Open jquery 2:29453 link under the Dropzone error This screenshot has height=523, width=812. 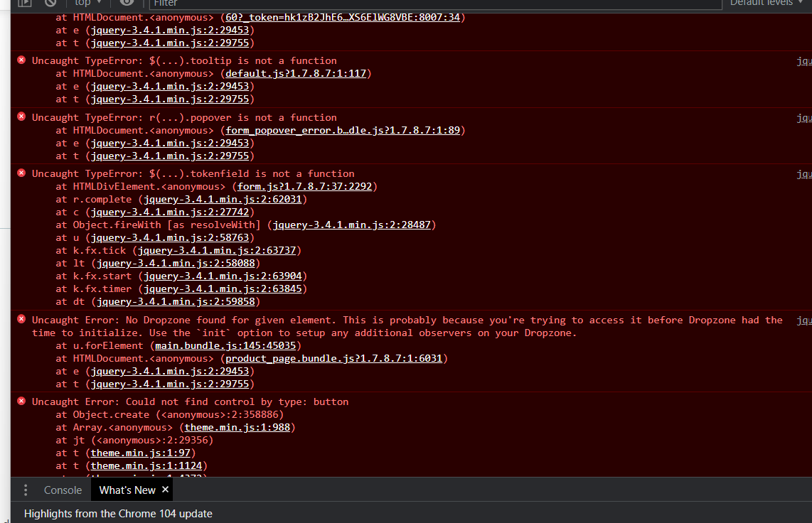pos(170,372)
